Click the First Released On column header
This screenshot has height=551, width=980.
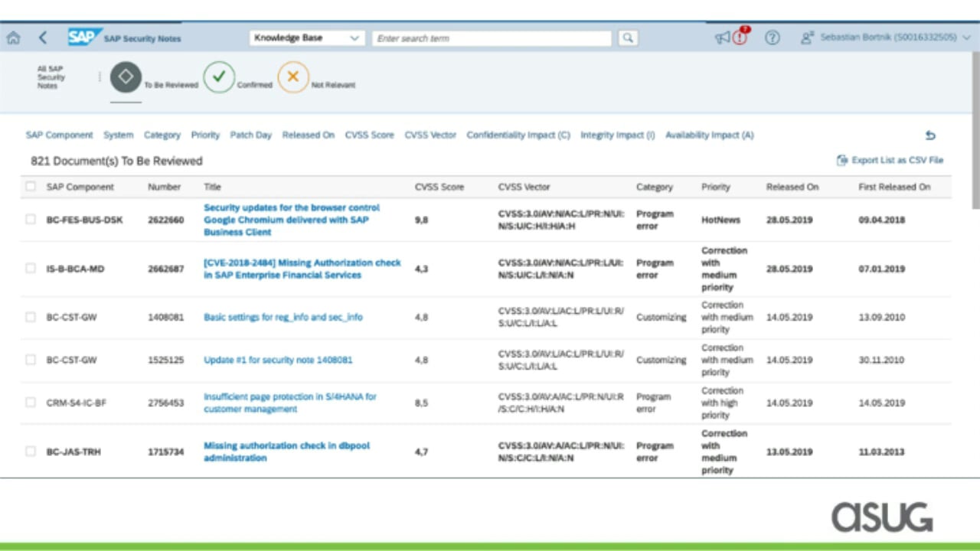pos(894,187)
